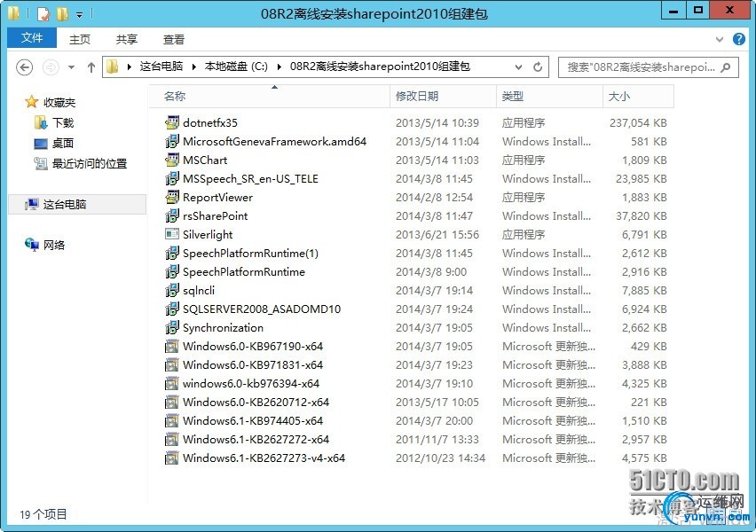Image resolution: width=756 pixels, height=532 pixels.
Task: Select the windows6.0-kb976394-x64 update icon
Action: point(172,383)
